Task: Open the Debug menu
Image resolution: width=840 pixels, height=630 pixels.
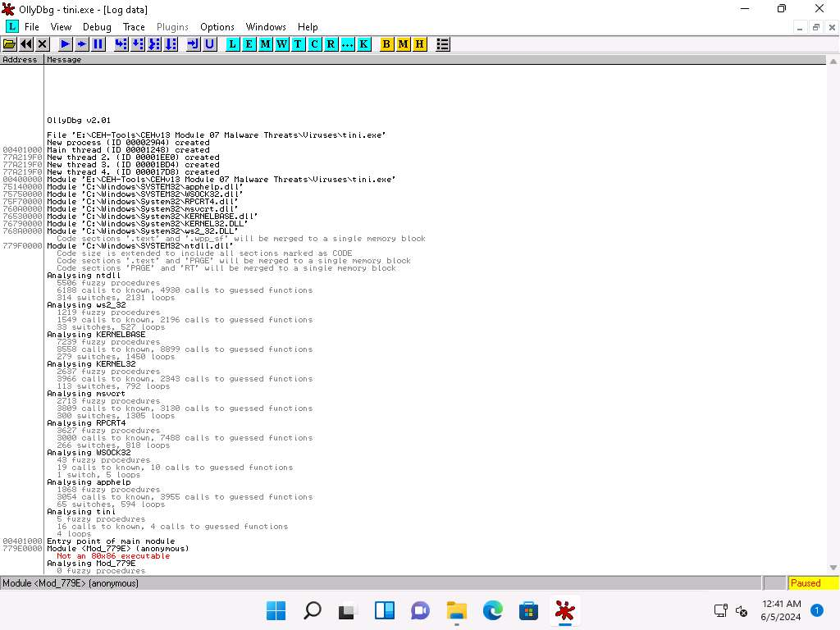Action: (x=97, y=27)
